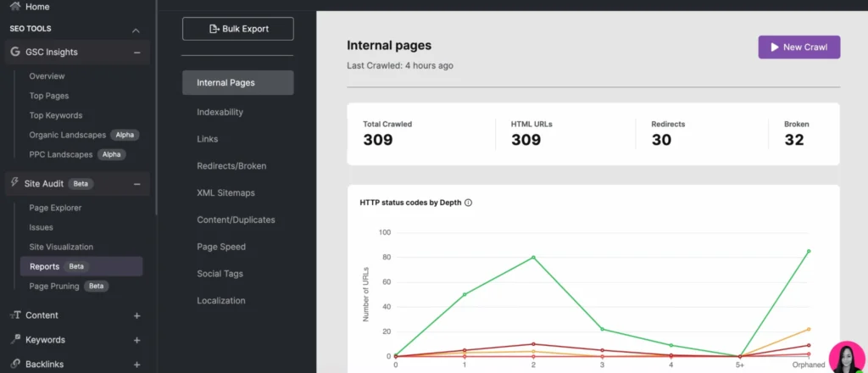Start a New Crawl
This screenshot has height=373, width=868.
point(798,47)
